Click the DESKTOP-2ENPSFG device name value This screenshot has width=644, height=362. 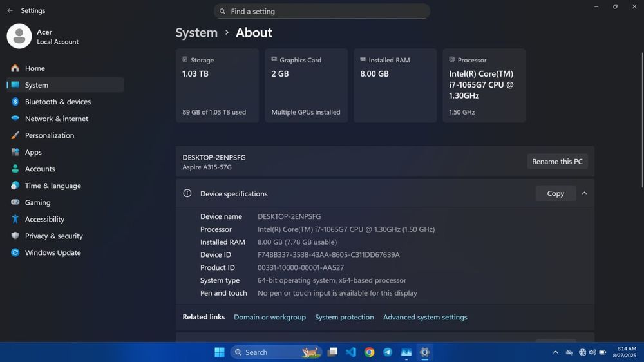pos(289,216)
